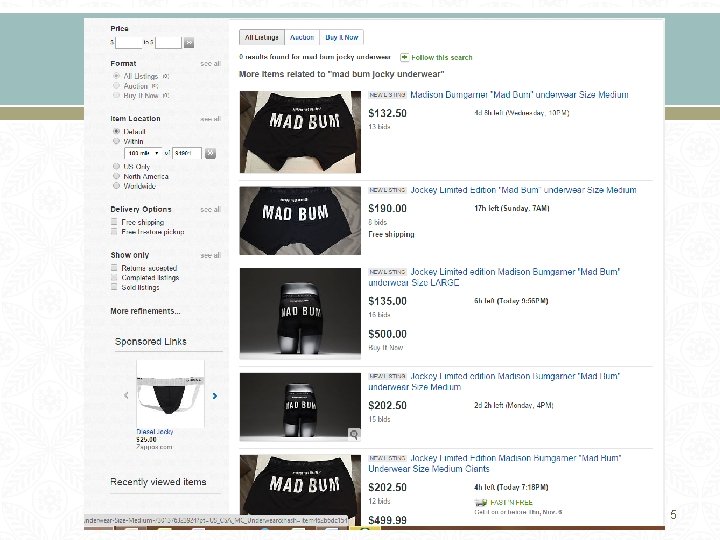Click the zip code input field

(x=187, y=153)
